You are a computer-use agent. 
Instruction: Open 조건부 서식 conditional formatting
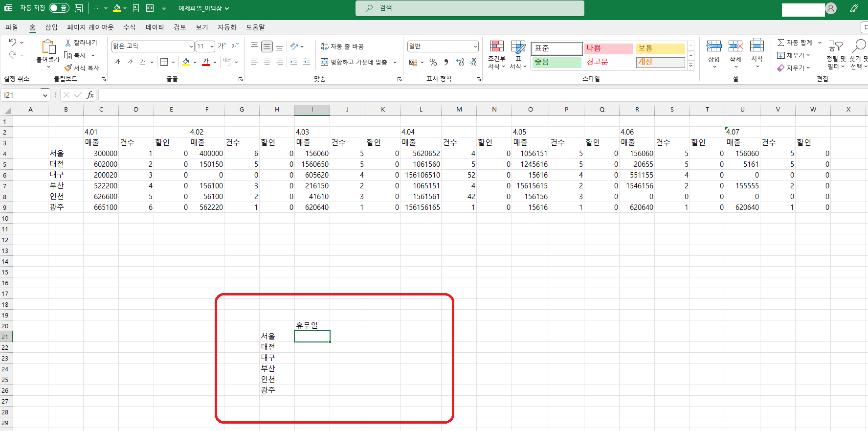pos(497,55)
